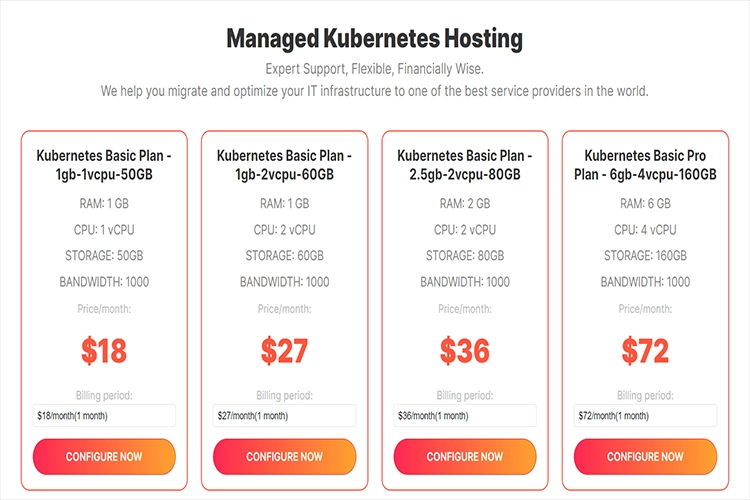
Task: Click the Managed Kubernetes Hosting heading
Action: coord(374,39)
